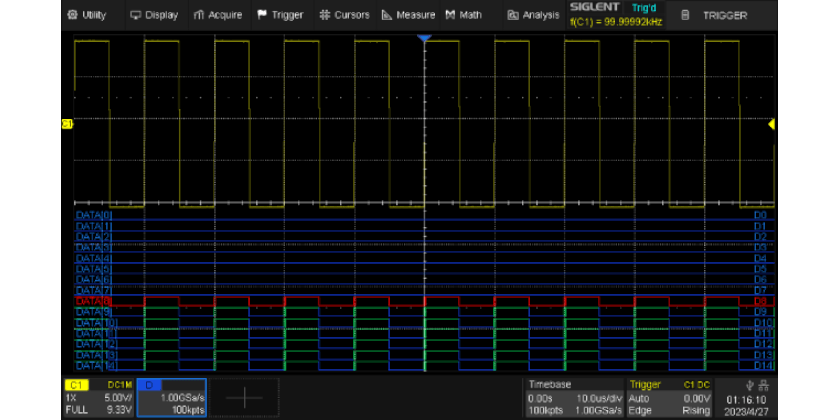Click the Measure ruler icon
This screenshot has height=420, width=840.
pyautogui.click(x=386, y=15)
